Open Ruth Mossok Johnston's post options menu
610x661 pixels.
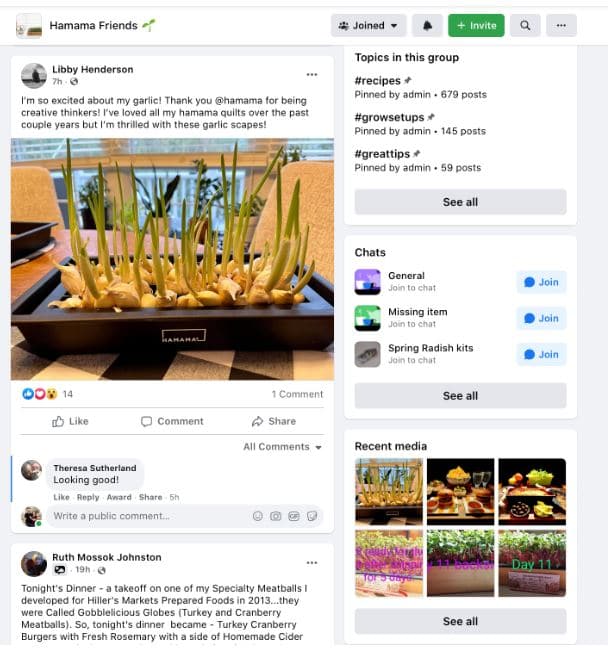click(312, 563)
